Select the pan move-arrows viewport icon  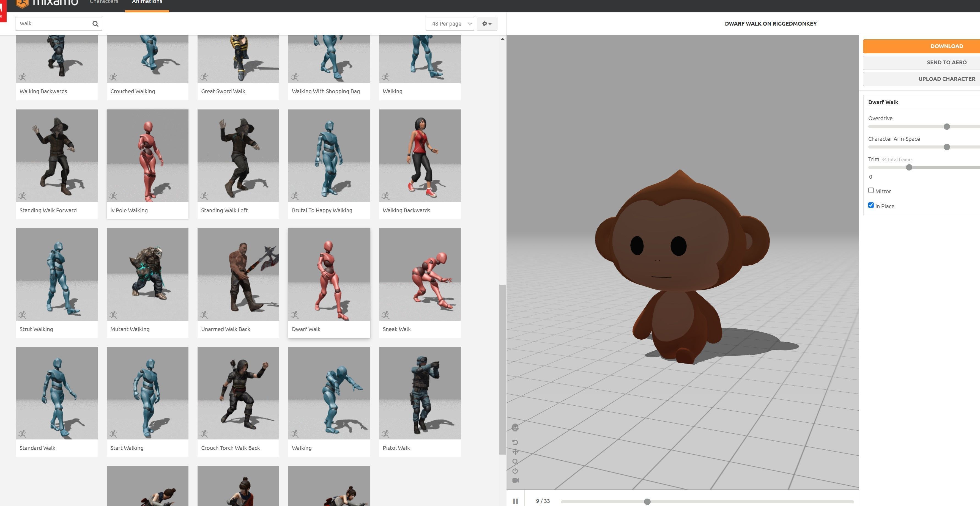[x=515, y=452]
